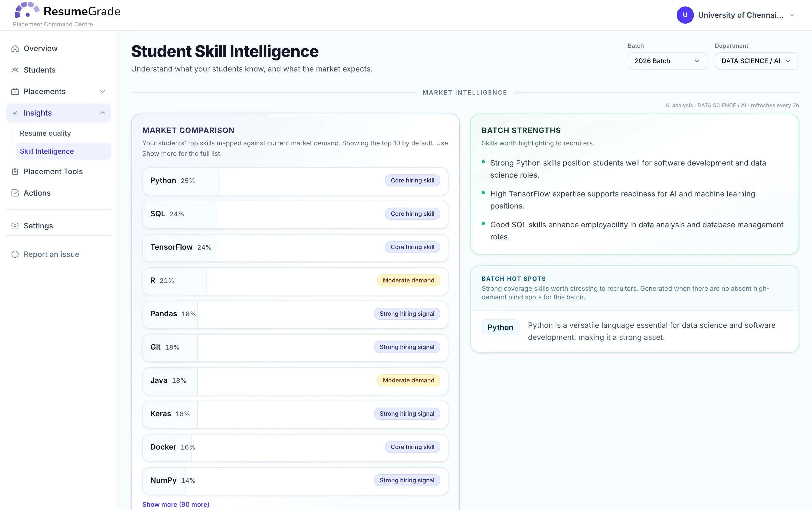Click the 'R 21%' skill label
Image resolution: width=812 pixels, height=510 pixels.
pyautogui.click(x=162, y=281)
